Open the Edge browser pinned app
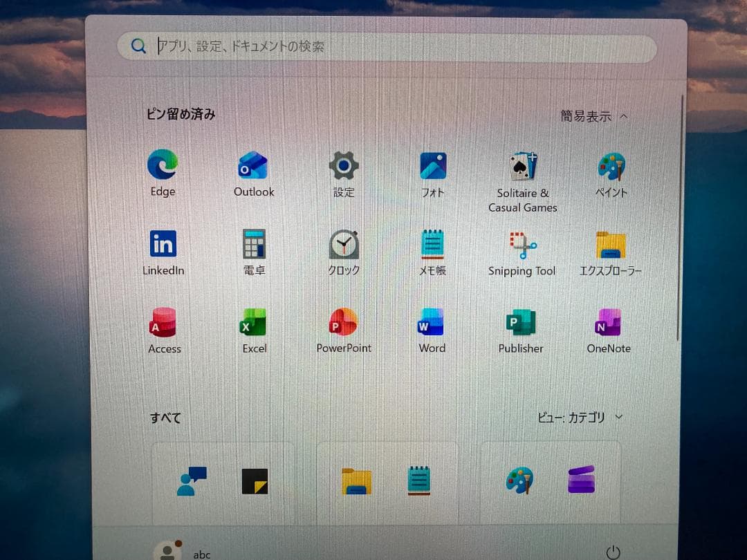 pyautogui.click(x=163, y=173)
